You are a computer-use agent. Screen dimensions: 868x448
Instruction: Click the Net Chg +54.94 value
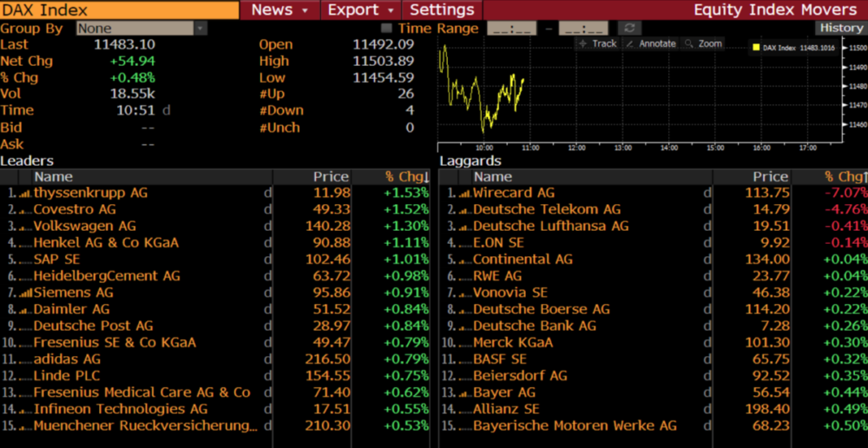click(133, 61)
